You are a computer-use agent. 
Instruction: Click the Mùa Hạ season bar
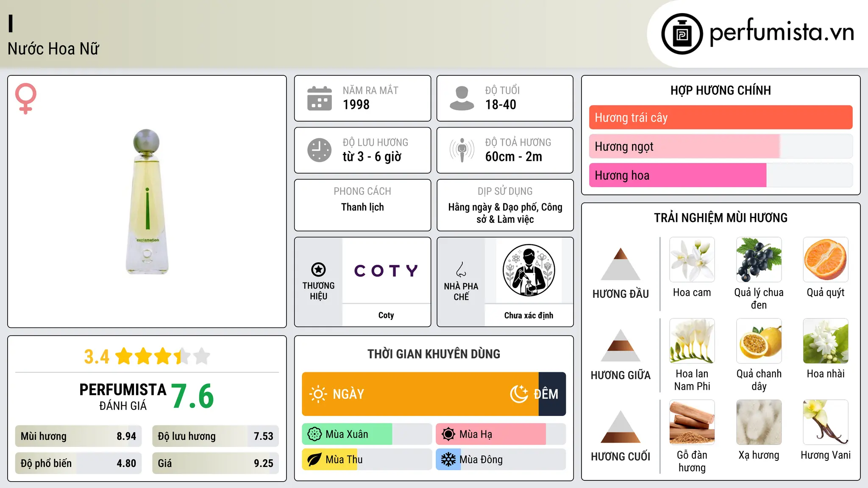pyautogui.click(x=501, y=434)
